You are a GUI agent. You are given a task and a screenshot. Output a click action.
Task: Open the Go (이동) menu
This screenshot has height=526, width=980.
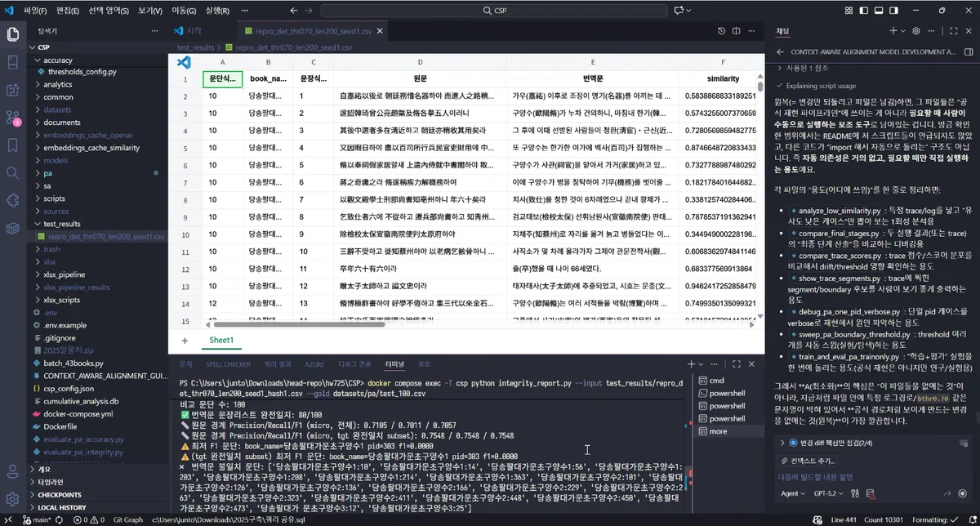pyautogui.click(x=183, y=11)
